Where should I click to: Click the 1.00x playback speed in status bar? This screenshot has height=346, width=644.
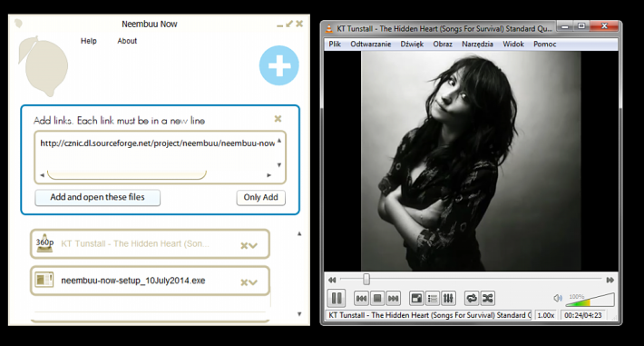[x=545, y=315]
